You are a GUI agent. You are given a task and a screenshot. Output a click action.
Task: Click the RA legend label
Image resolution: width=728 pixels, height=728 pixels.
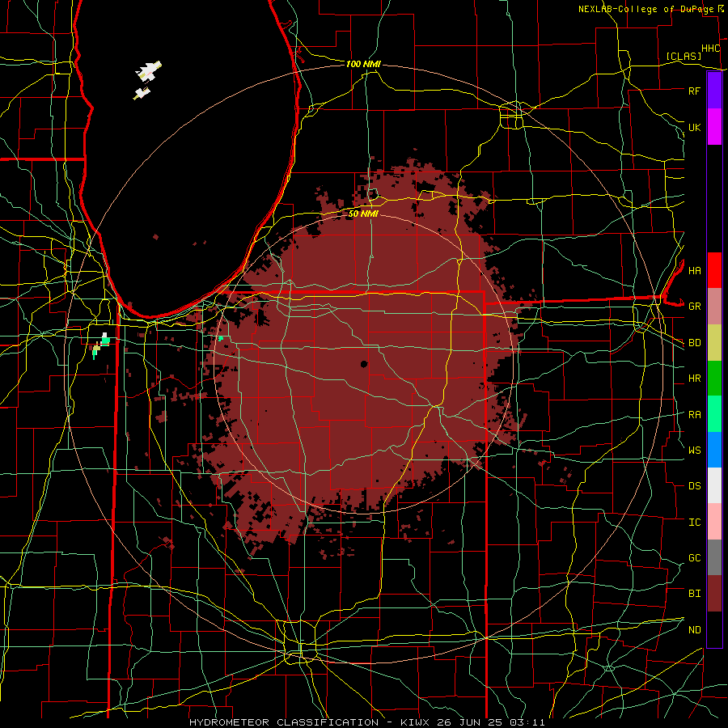click(x=694, y=415)
